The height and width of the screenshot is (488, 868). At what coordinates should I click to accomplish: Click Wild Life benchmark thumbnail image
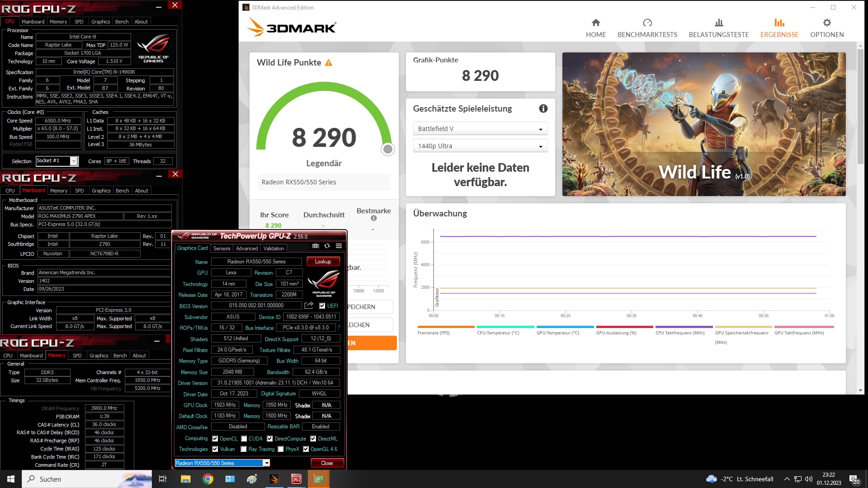click(704, 124)
